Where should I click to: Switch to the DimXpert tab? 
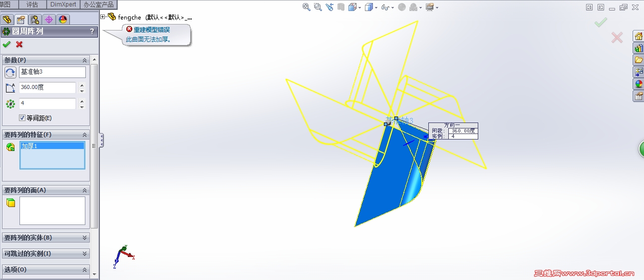click(63, 4)
